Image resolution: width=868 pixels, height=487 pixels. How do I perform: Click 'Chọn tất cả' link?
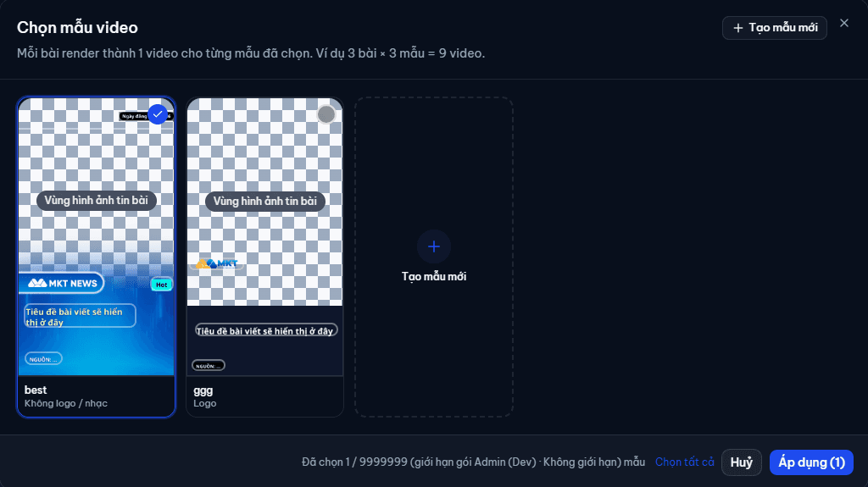click(x=684, y=462)
